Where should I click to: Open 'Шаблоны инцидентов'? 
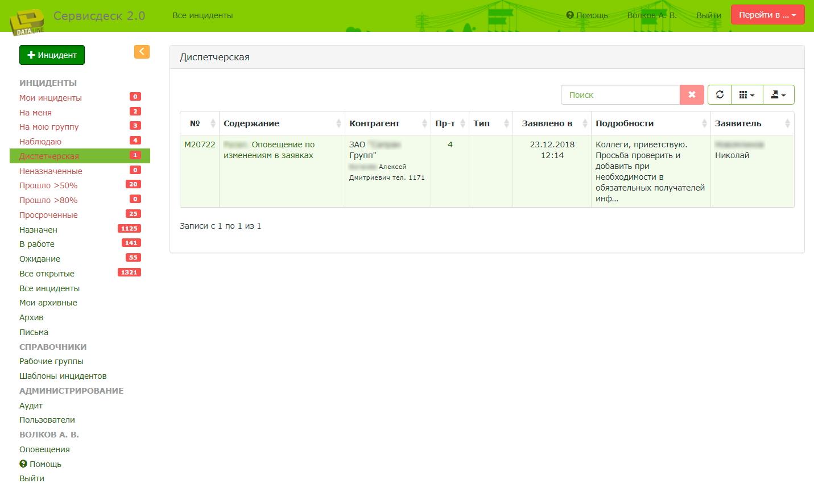[63, 376]
